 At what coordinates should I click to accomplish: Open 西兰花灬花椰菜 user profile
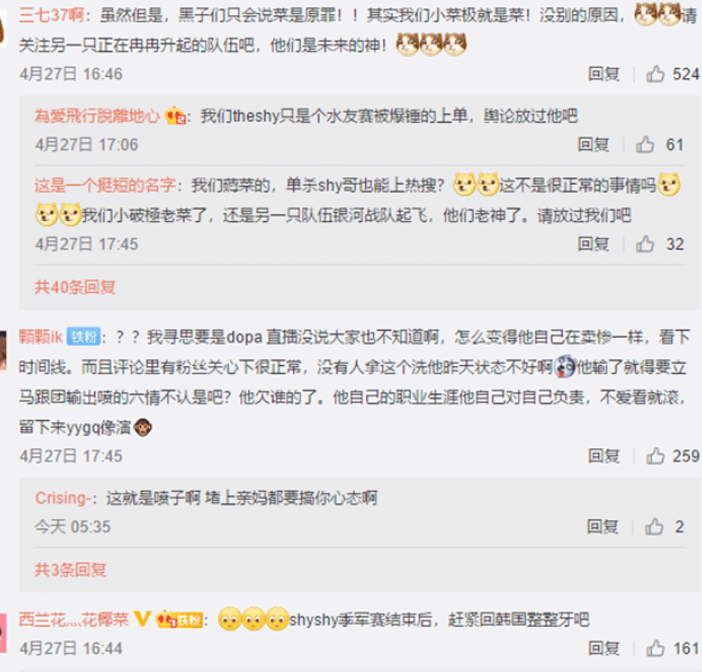(74, 620)
